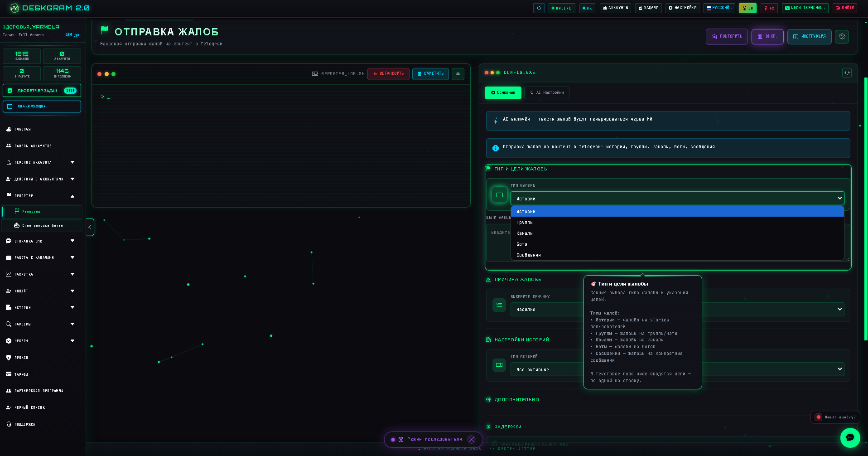Select Сообщения from the open list
This screenshot has height=456, width=868.
tap(677, 255)
